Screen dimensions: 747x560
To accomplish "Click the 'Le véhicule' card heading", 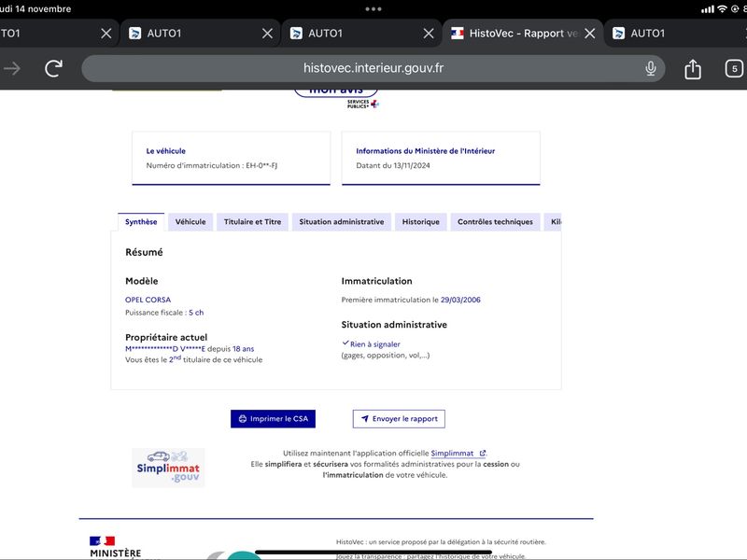I will [166, 151].
